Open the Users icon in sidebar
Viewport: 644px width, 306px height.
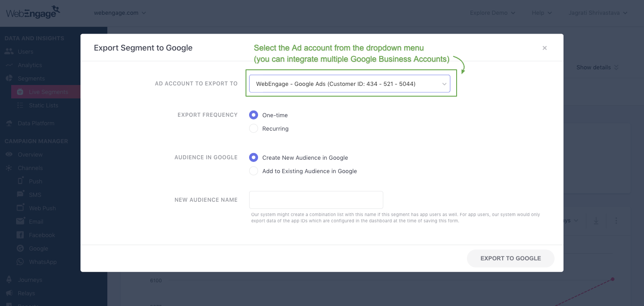tap(9, 51)
